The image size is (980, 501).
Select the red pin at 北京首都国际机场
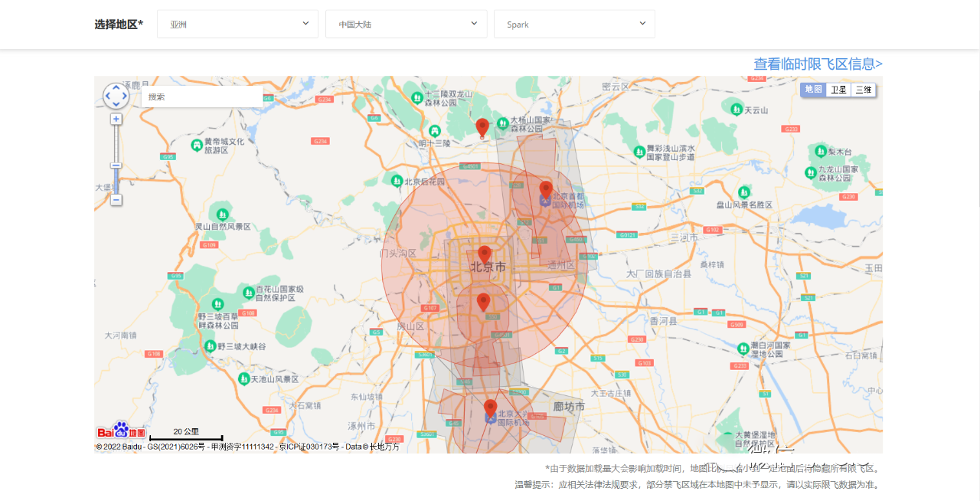coord(546,189)
